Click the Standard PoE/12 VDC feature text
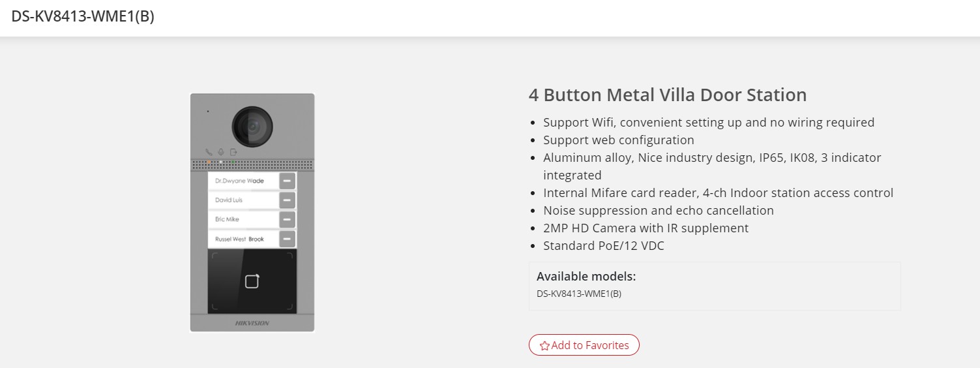This screenshot has width=980, height=368. (x=604, y=246)
